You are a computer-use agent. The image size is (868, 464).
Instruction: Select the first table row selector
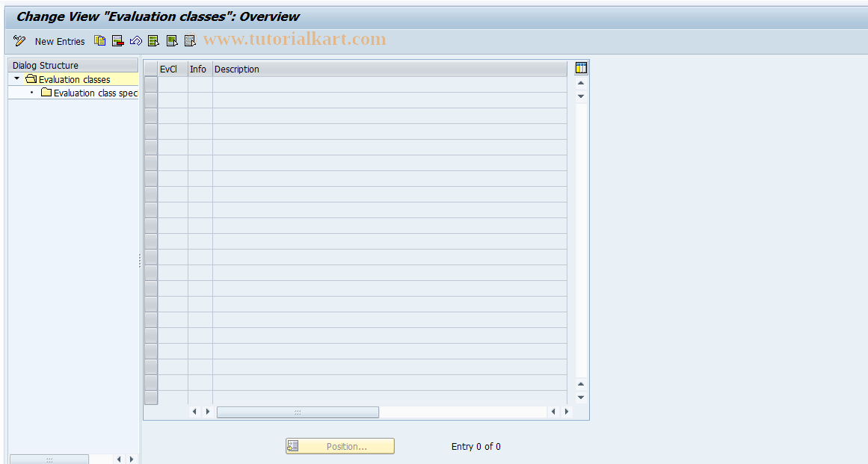(151, 84)
